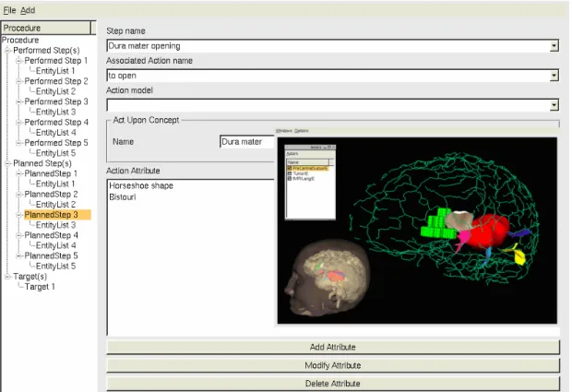Screen dimensions: 572x392
Task: Open the Windows menu in 3D viewer
Action: coord(284,131)
